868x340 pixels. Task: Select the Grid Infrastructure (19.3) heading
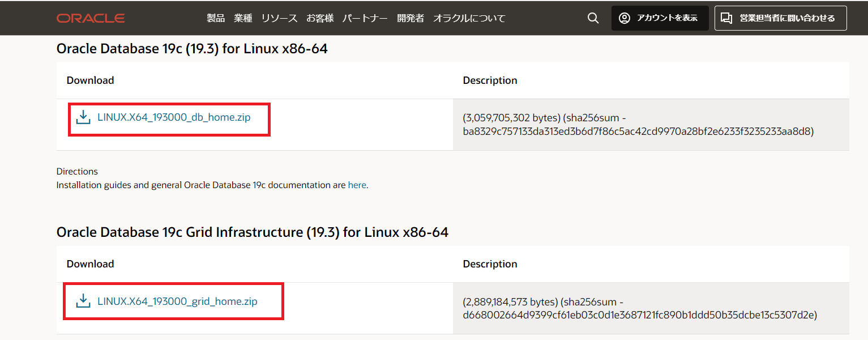tap(253, 232)
